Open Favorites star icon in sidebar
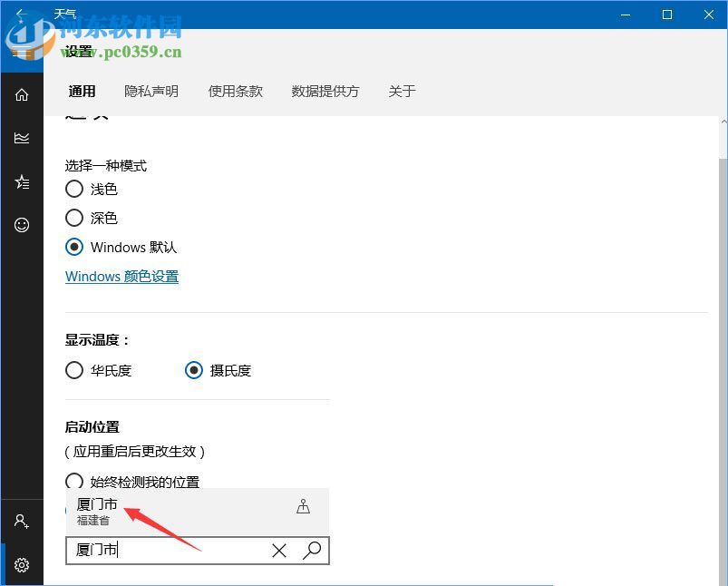 point(22,181)
